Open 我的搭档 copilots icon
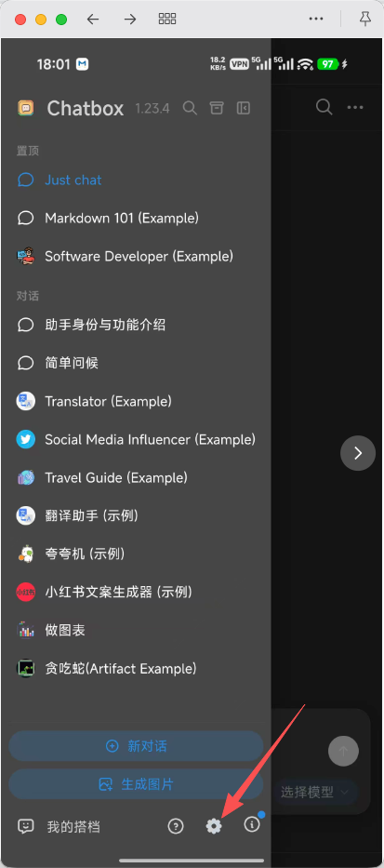Image resolution: width=384 pixels, height=868 pixels. (x=25, y=826)
